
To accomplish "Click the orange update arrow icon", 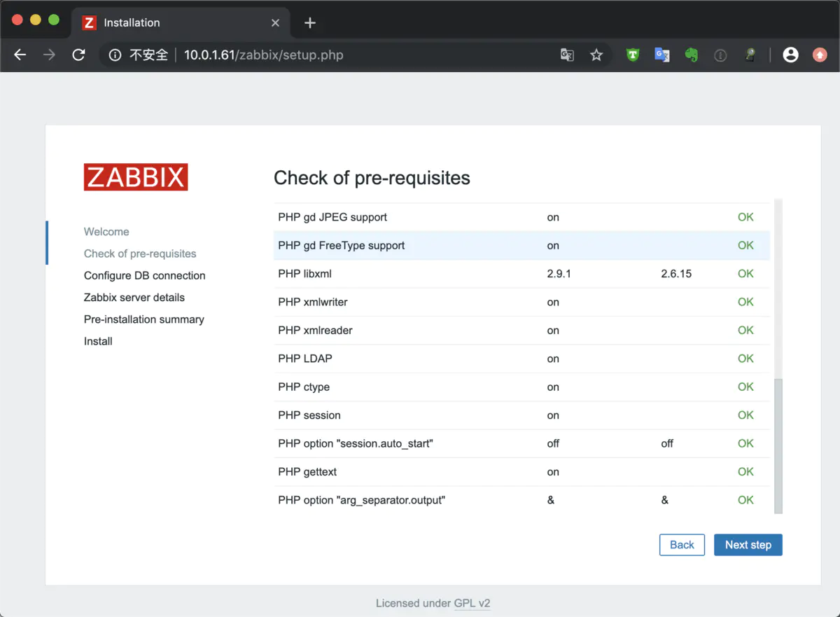I will (820, 55).
